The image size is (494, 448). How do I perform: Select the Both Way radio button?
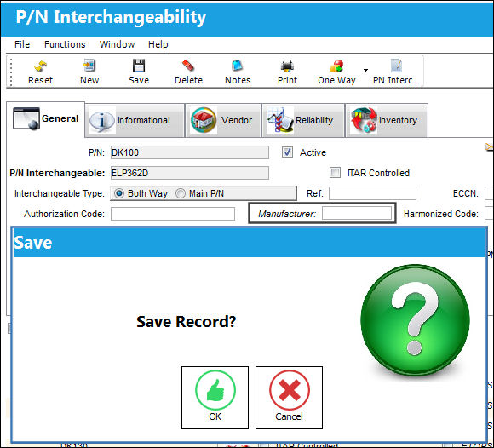pos(119,193)
